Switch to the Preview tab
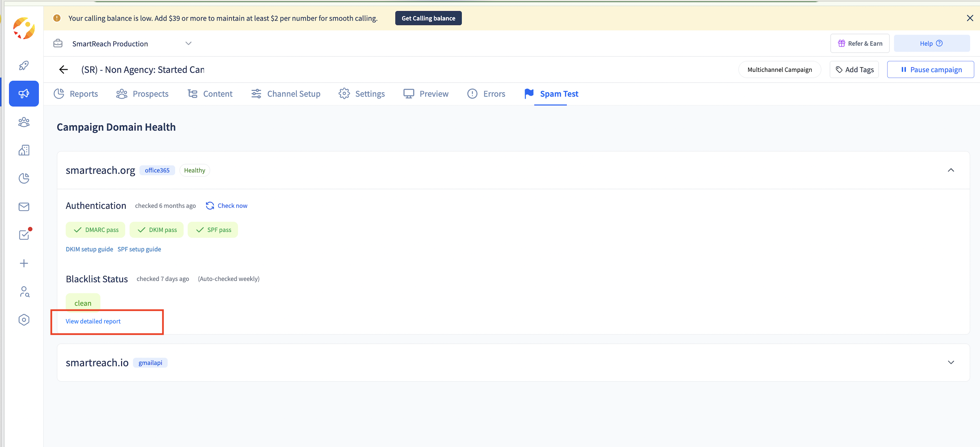 click(x=426, y=94)
